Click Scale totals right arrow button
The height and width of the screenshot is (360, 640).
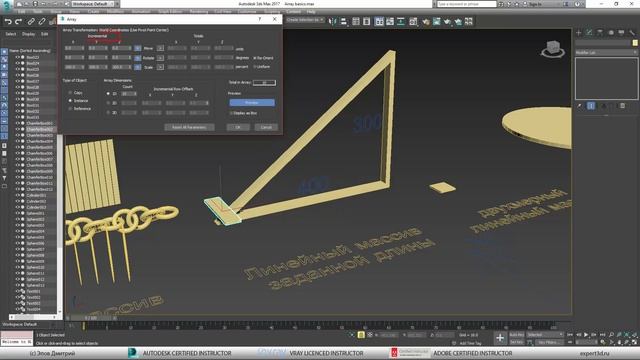tap(160, 67)
